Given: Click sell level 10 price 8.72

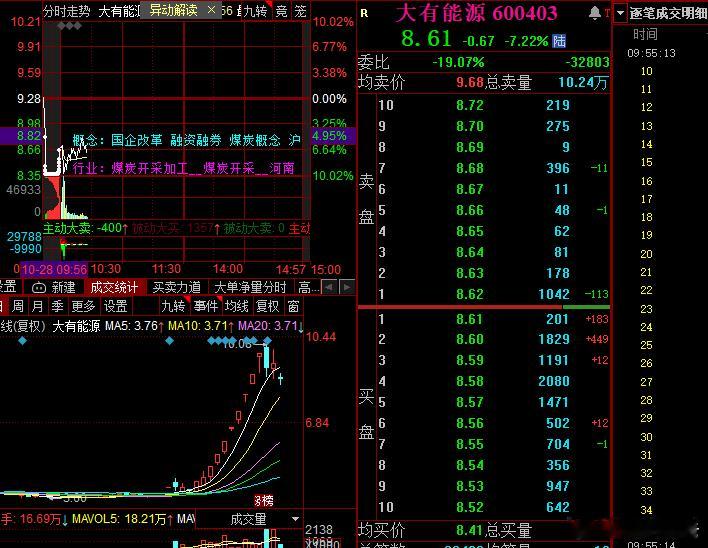Looking at the screenshot, I should coord(470,105).
